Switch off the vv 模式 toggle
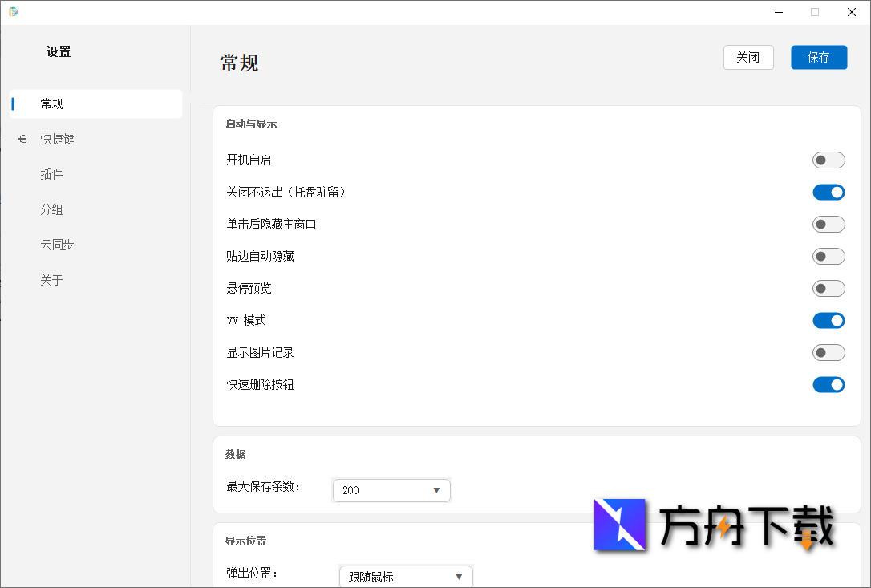871x588 pixels. (x=828, y=320)
